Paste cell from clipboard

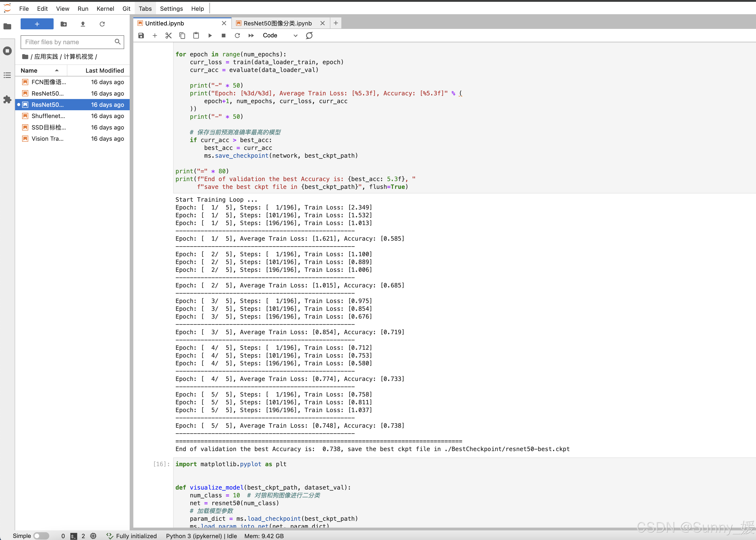click(x=196, y=36)
